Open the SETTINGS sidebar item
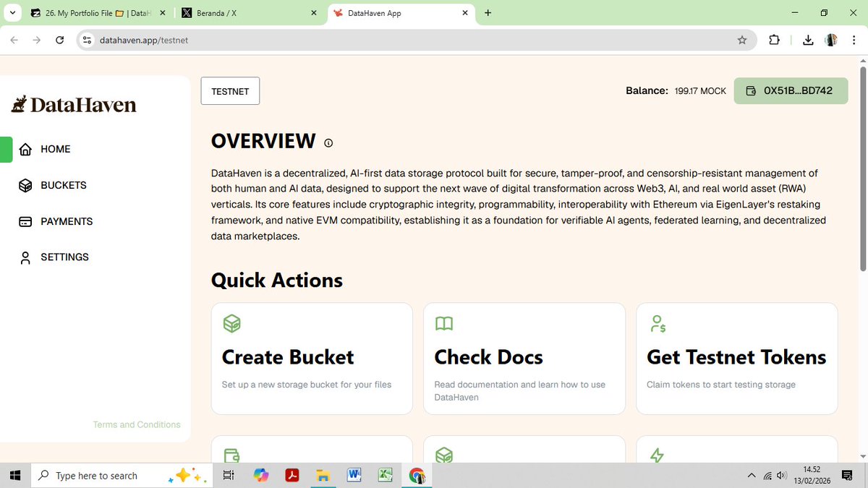The height and width of the screenshot is (488, 868). pyautogui.click(x=54, y=257)
